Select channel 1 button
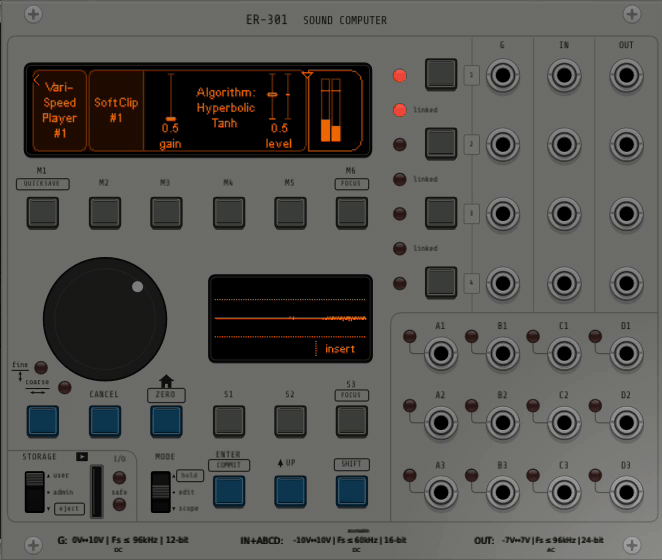 (x=441, y=74)
